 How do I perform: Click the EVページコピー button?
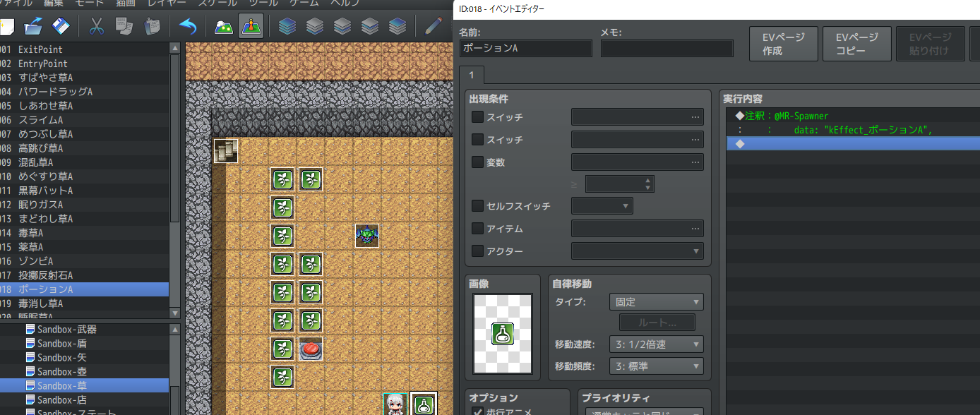click(x=857, y=44)
